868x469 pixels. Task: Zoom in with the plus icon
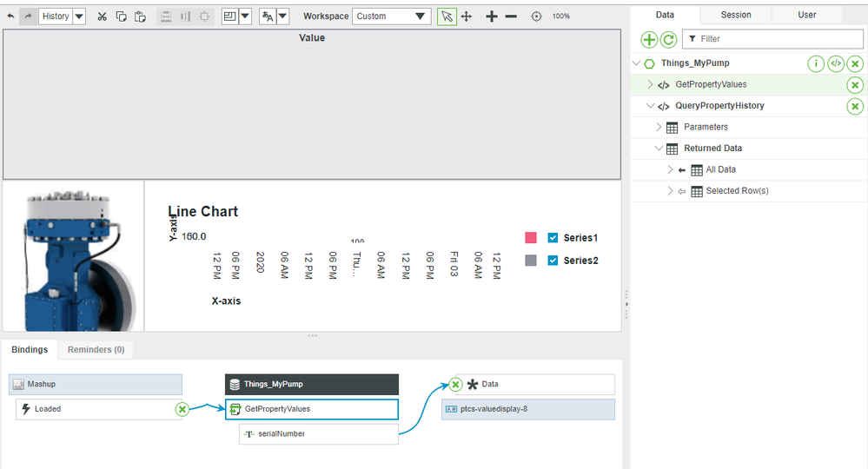(x=492, y=17)
